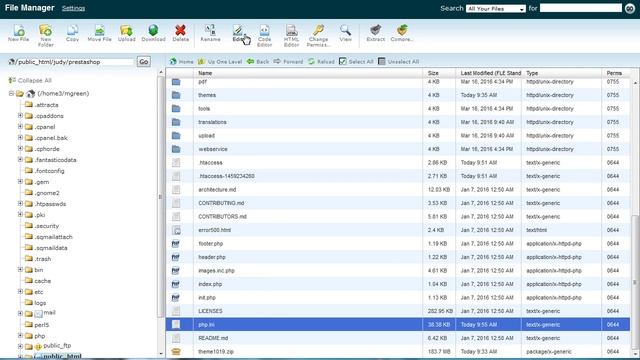Select the translations folder row
The image size is (640, 360).
(x=398, y=122)
